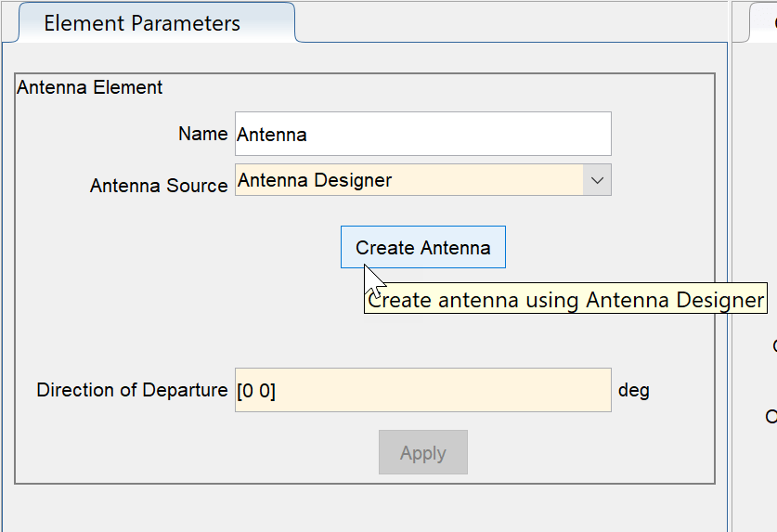Hit the Apply button
This screenshot has height=532, width=777.
[x=422, y=453]
